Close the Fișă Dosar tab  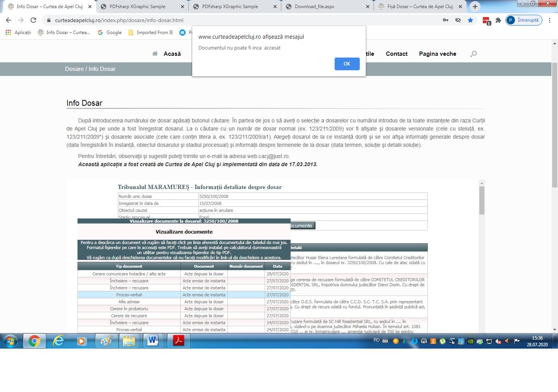(460, 7)
